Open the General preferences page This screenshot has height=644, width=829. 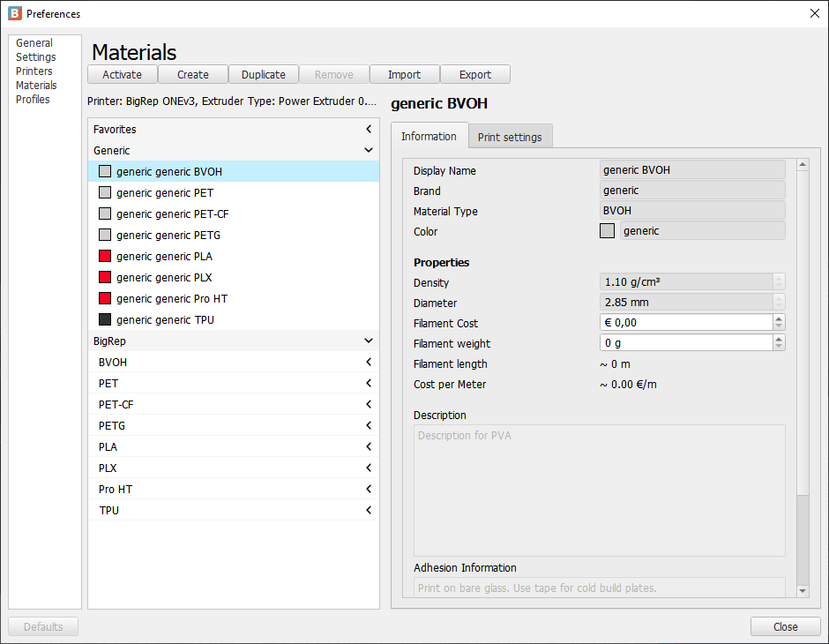[34, 43]
